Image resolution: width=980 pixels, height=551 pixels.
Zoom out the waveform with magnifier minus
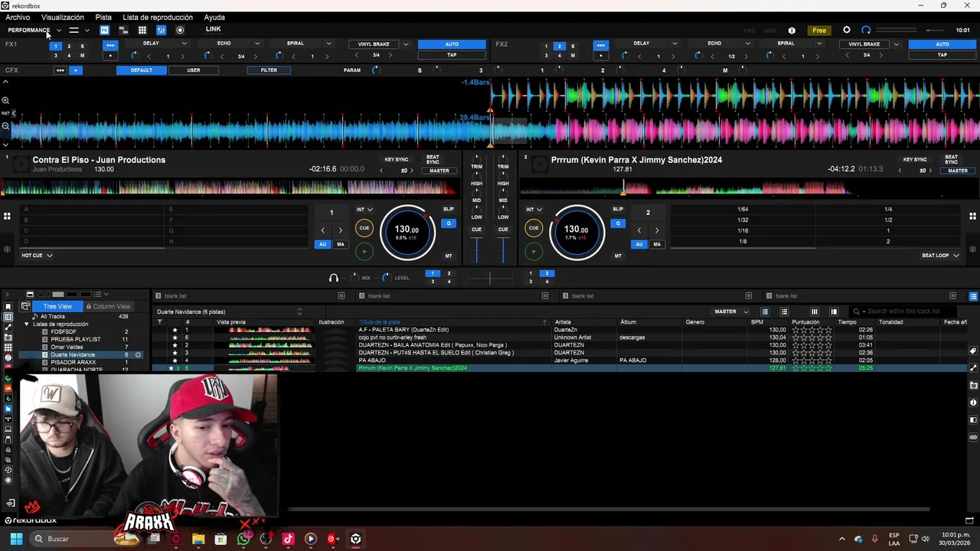coord(5,126)
